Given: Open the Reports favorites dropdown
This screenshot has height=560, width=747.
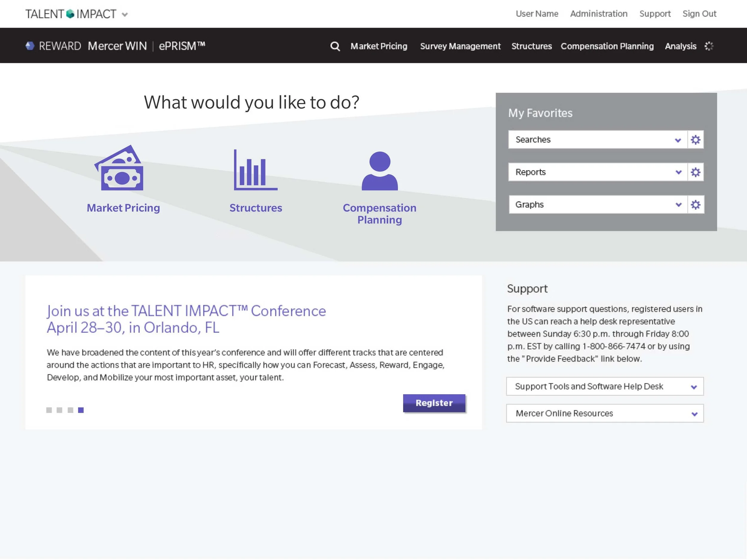Looking at the screenshot, I should click(x=598, y=172).
